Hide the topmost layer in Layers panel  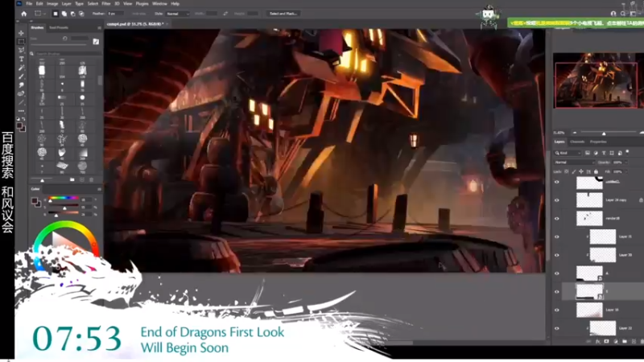(x=557, y=182)
